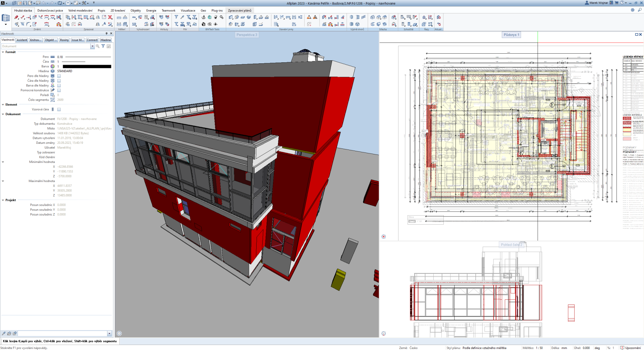Click the command input field at panel bottom
The image size is (644, 350).
62,334
